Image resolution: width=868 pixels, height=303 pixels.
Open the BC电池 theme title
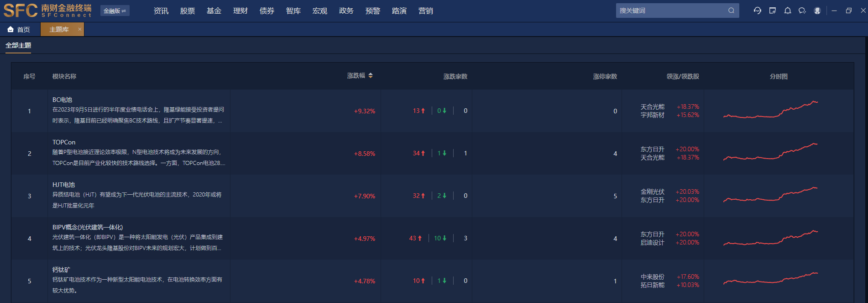tap(62, 100)
